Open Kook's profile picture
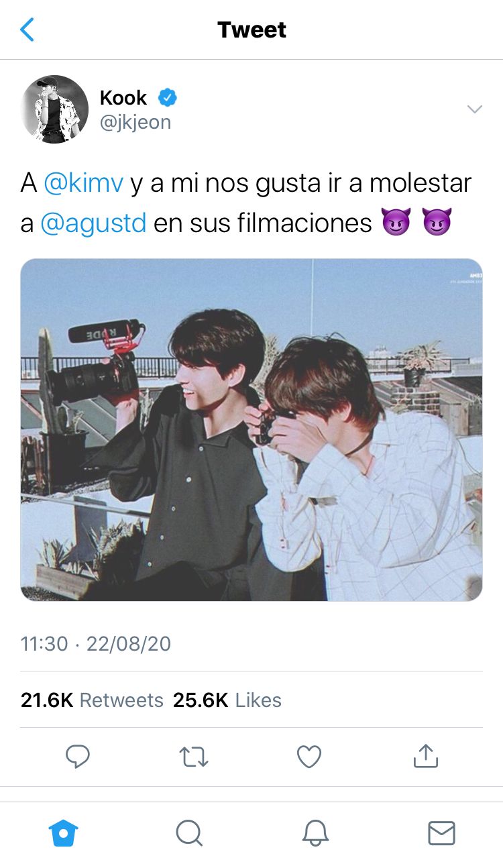 click(55, 109)
